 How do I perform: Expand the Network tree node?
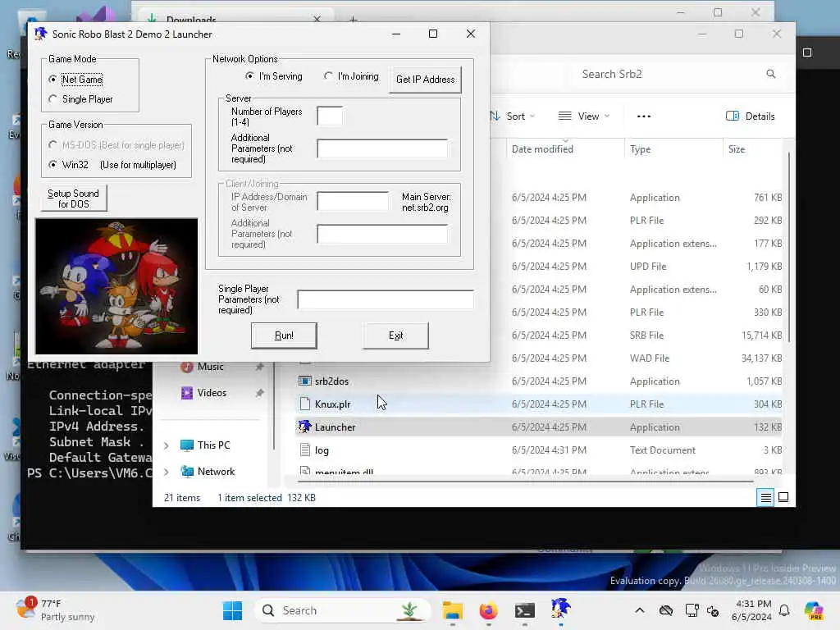tap(166, 472)
